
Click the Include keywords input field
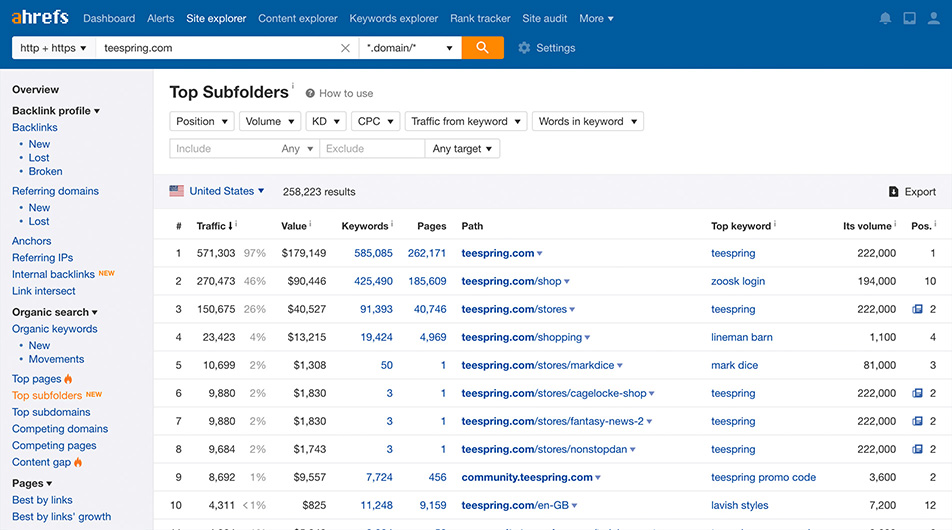[222, 149]
